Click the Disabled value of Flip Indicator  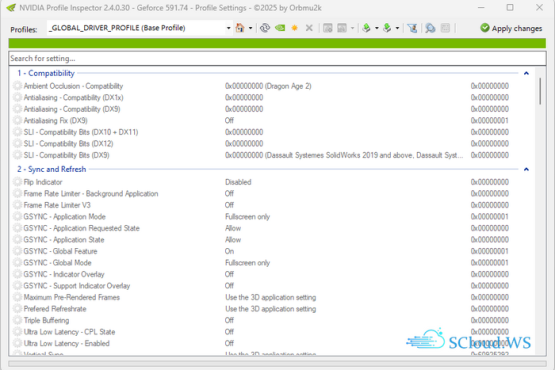point(238,182)
